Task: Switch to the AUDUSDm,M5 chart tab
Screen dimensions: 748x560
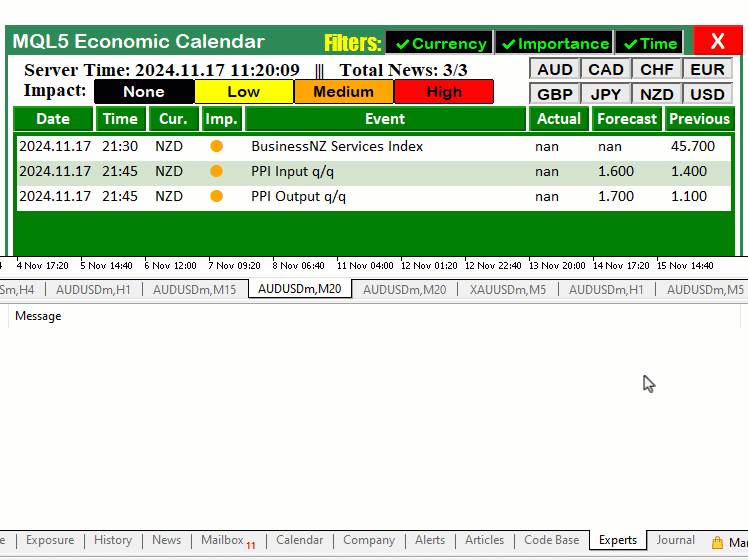Action: pyautogui.click(x=705, y=290)
